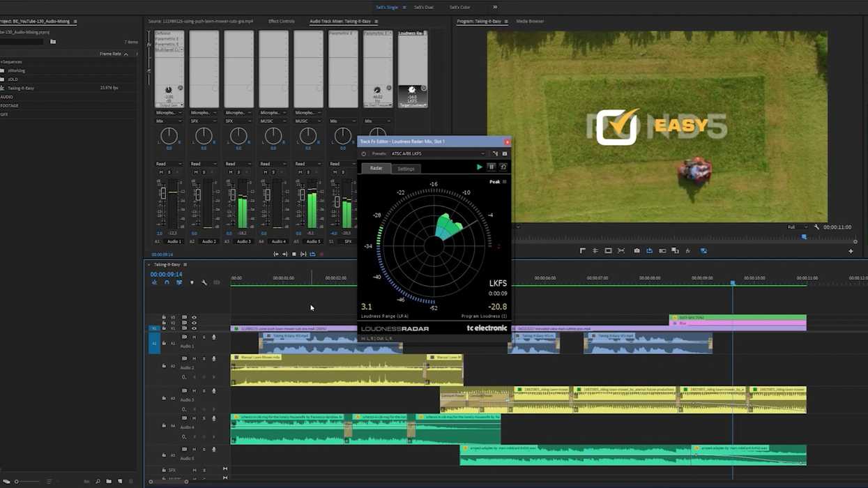Open the Program monitor panel menu icon
The height and width of the screenshot is (488, 868).
(506, 22)
